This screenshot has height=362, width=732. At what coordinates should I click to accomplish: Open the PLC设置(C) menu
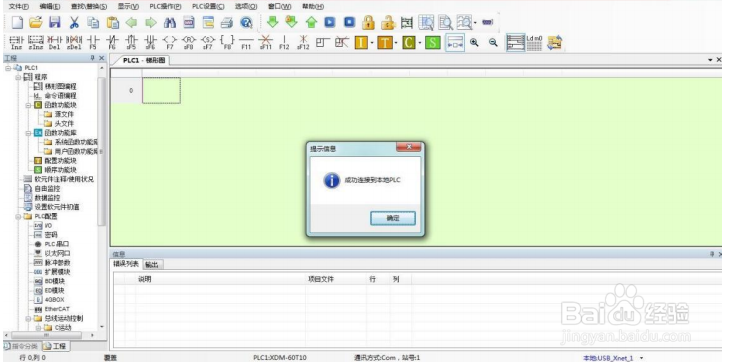[208, 7]
